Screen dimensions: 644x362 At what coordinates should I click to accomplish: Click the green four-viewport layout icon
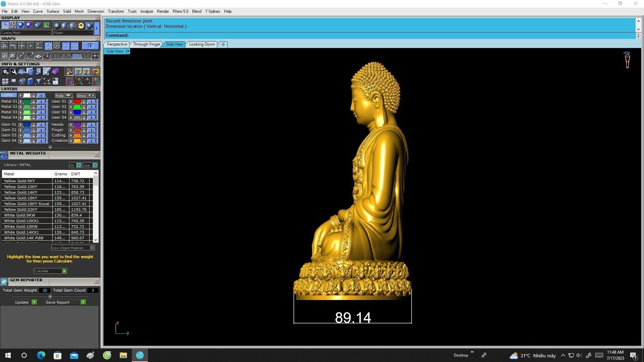[x=46, y=25]
